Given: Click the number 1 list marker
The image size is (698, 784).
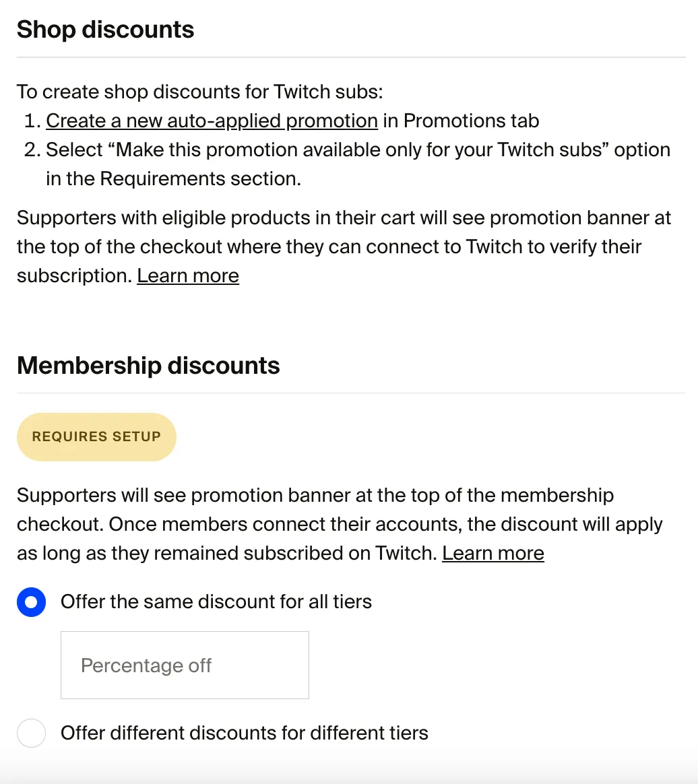Looking at the screenshot, I should [x=32, y=121].
